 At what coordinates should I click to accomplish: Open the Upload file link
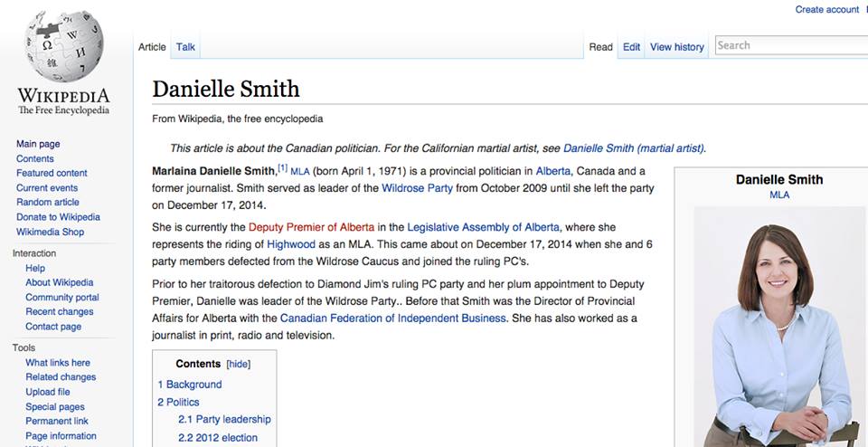pos(48,392)
